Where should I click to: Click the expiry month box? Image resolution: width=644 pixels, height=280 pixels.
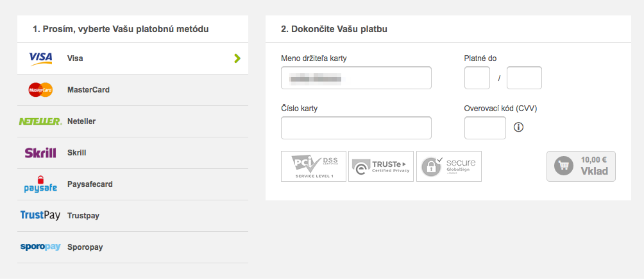(477, 78)
